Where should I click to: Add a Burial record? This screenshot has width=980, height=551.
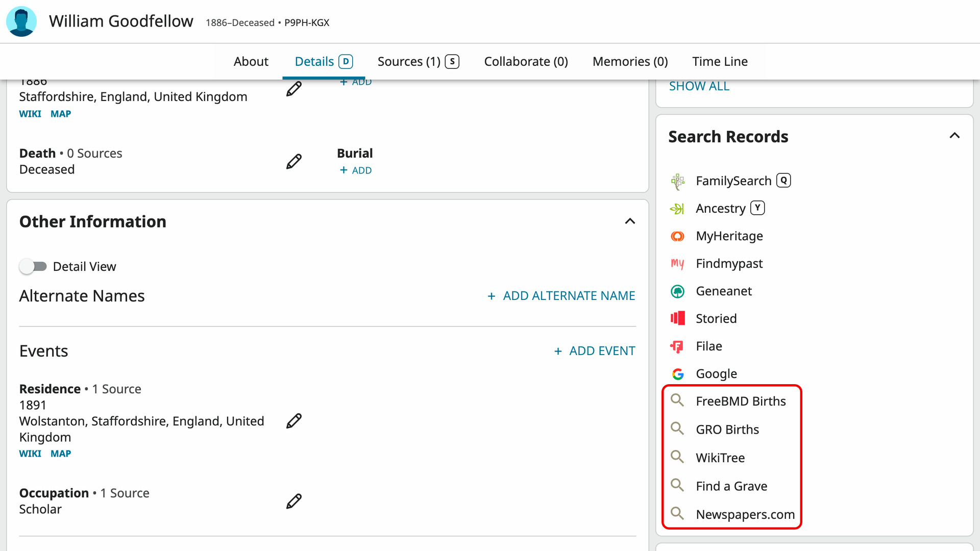click(x=356, y=170)
